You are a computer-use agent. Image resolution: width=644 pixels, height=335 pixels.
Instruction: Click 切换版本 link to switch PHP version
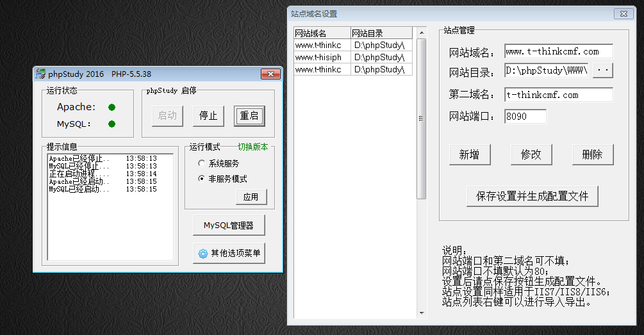coord(252,147)
